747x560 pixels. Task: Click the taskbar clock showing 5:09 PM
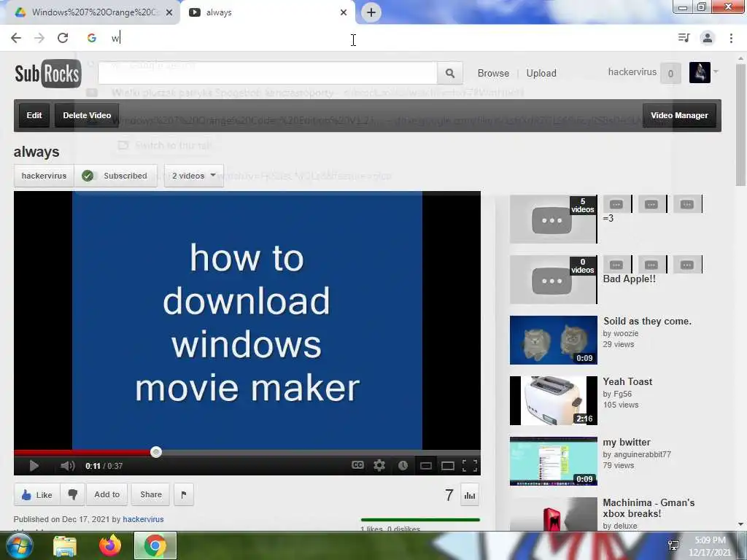click(710, 546)
